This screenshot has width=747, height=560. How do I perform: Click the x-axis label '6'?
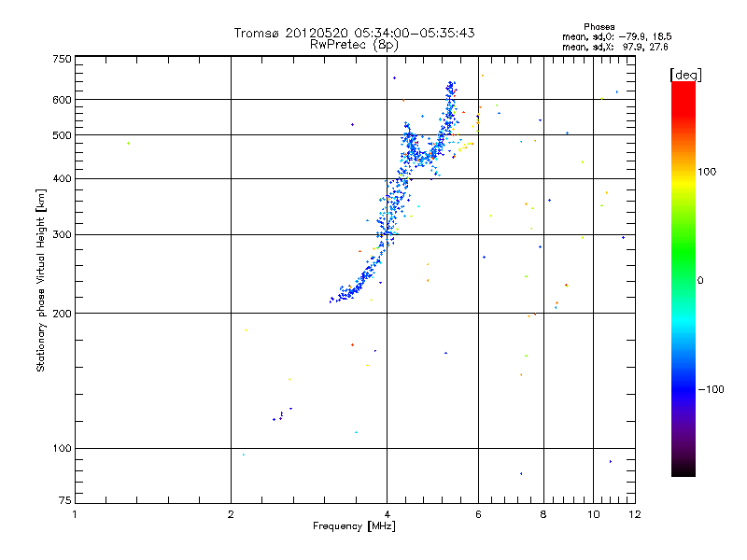[x=478, y=514]
